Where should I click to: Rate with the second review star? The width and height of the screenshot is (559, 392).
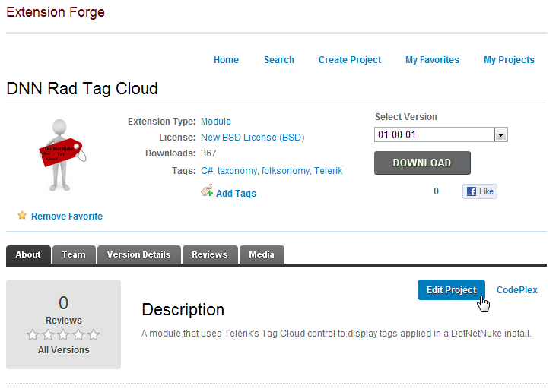pyautogui.click(x=48, y=335)
